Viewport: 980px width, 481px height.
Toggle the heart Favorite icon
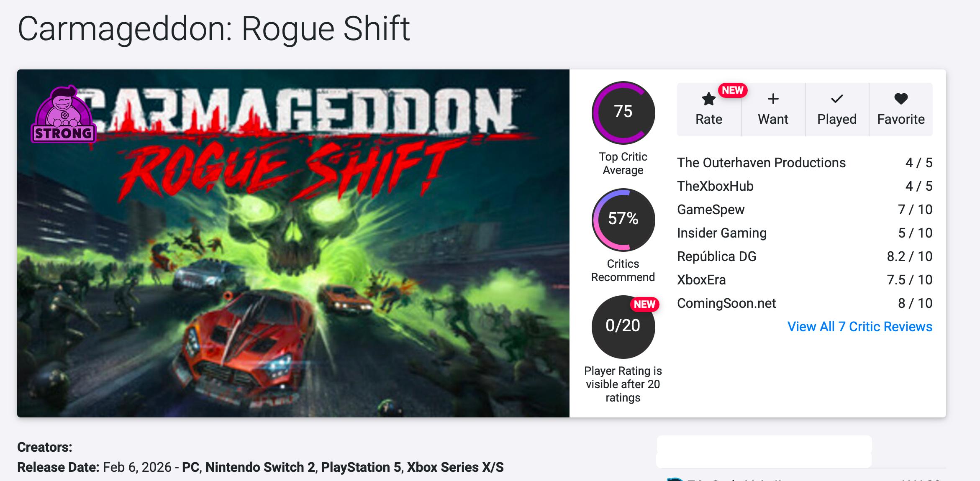coord(901,99)
